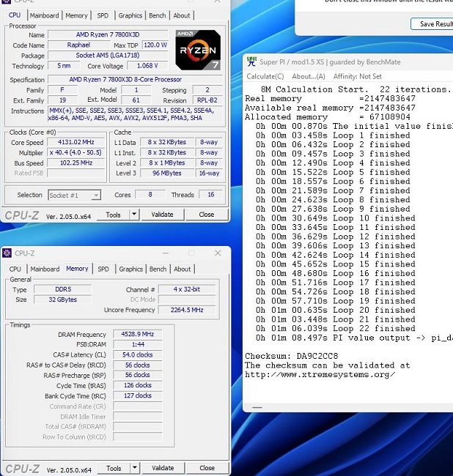Click the Checksum: DA9C2CC8 line

[291, 356]
